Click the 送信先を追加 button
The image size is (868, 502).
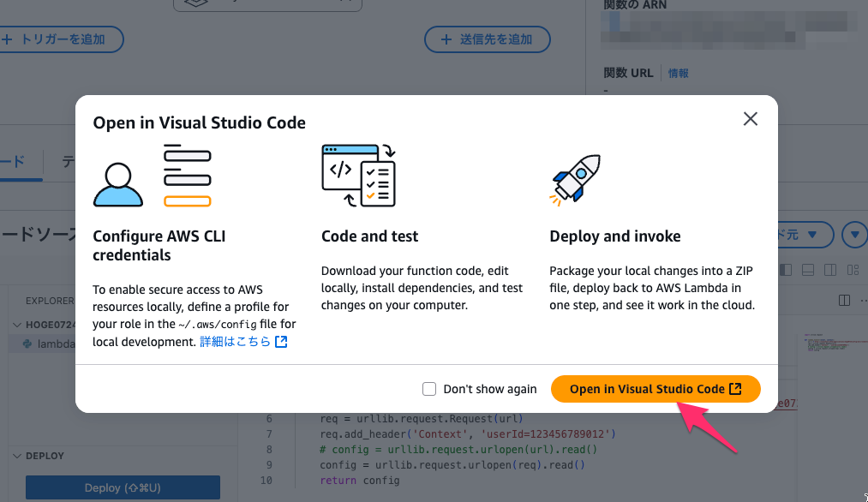click(x=488, y=39)
